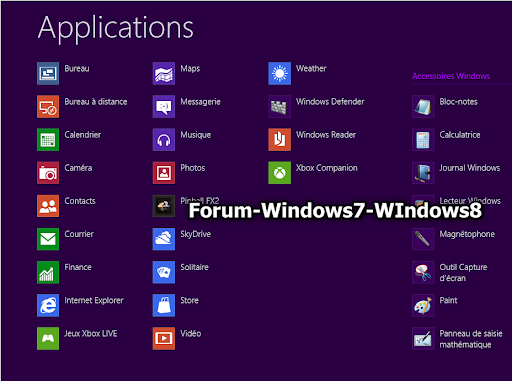
Task: Click the Bureau à distance label
Action: (x=96, y=102)
